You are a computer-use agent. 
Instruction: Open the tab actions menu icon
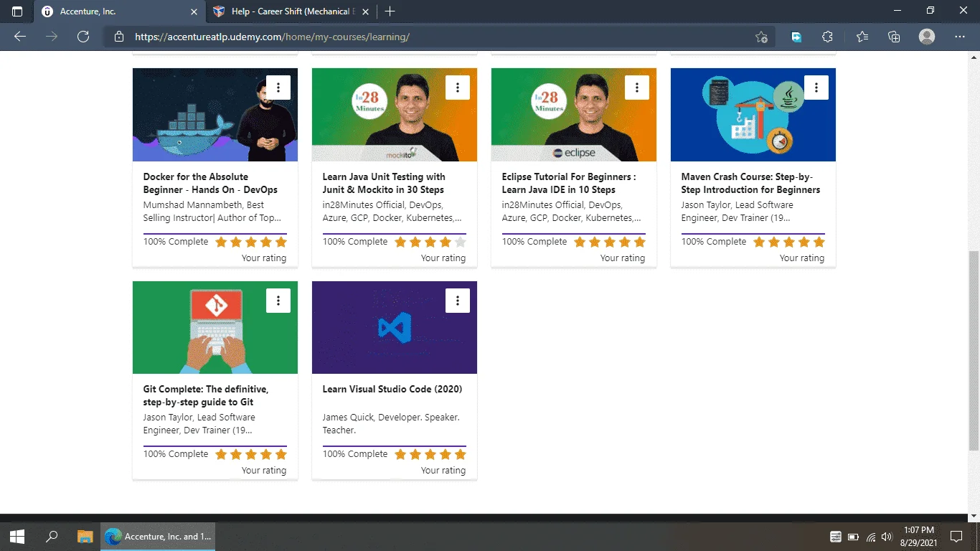[x=17, y=11]
